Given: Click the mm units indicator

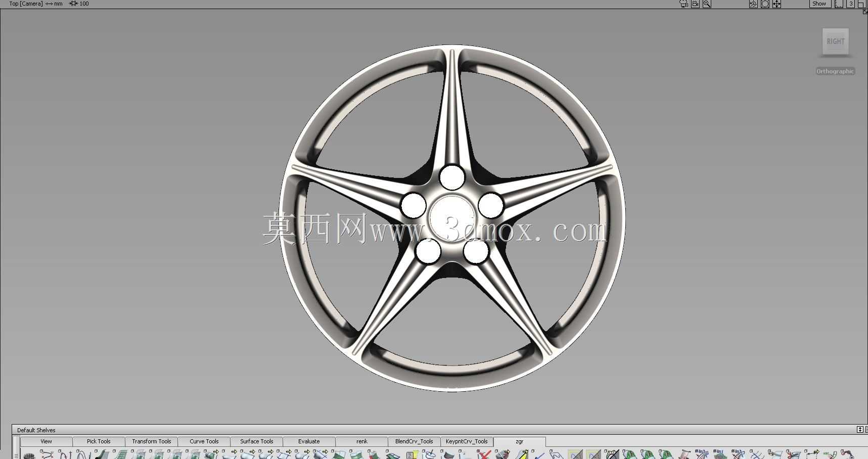Looking at the screenshot, I should pos(58,4).
